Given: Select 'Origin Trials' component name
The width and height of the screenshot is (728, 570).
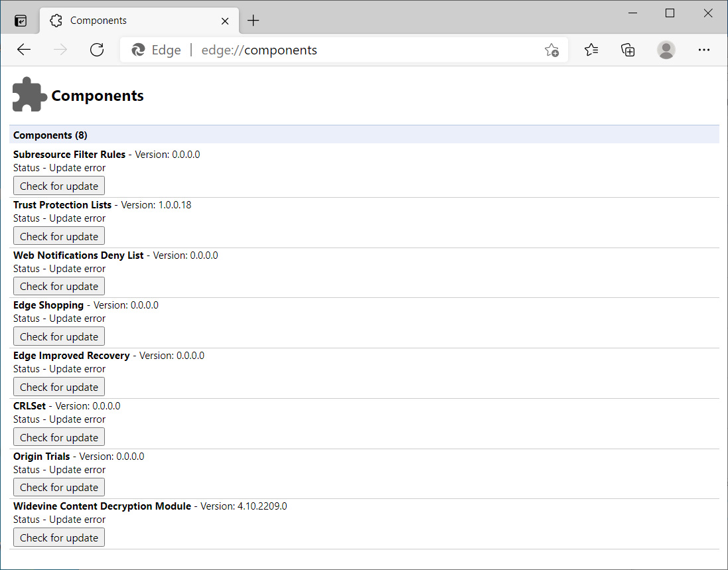Looking at the screenshot, I should [41, 456].
